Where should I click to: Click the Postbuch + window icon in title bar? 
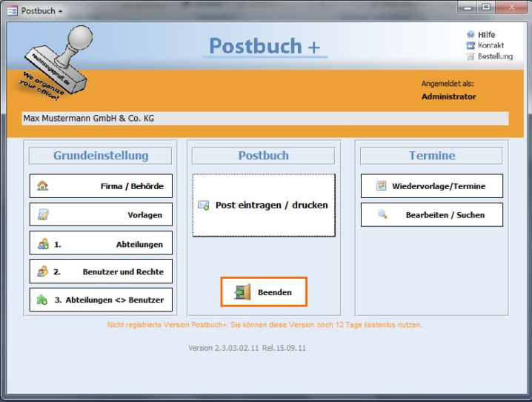pos(11,10)
